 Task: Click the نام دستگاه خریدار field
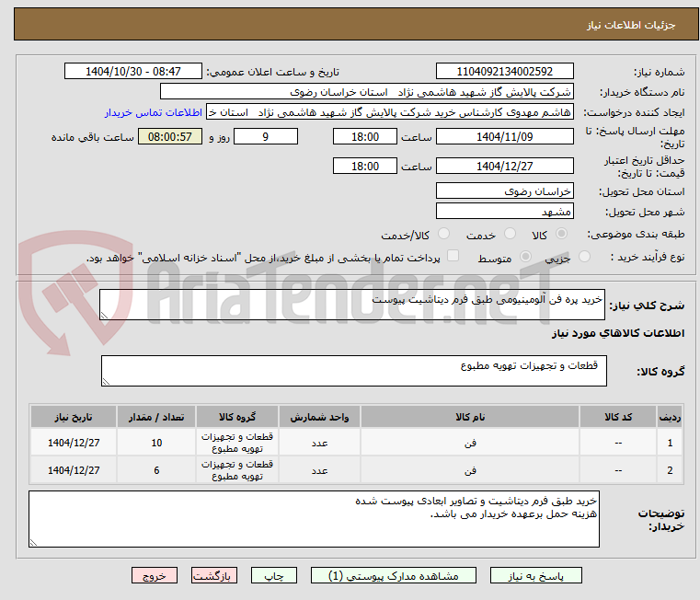(x=366, y=92)
